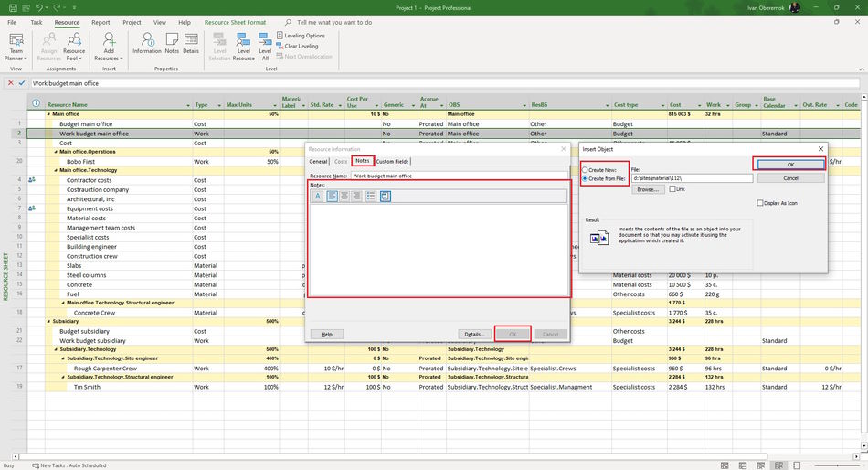This screenshot has height=470, width=868.
Task: Select the Create New radio option
Action: 585,170
